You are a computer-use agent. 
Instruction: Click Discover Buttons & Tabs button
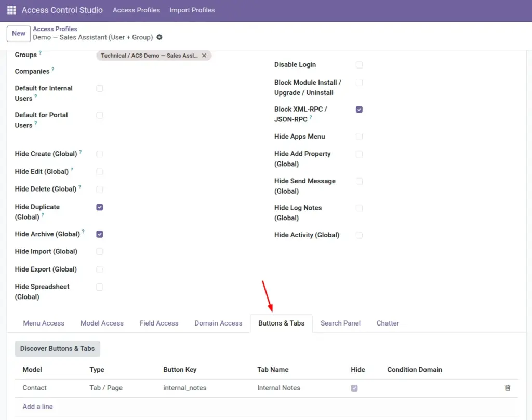[57, 348]
